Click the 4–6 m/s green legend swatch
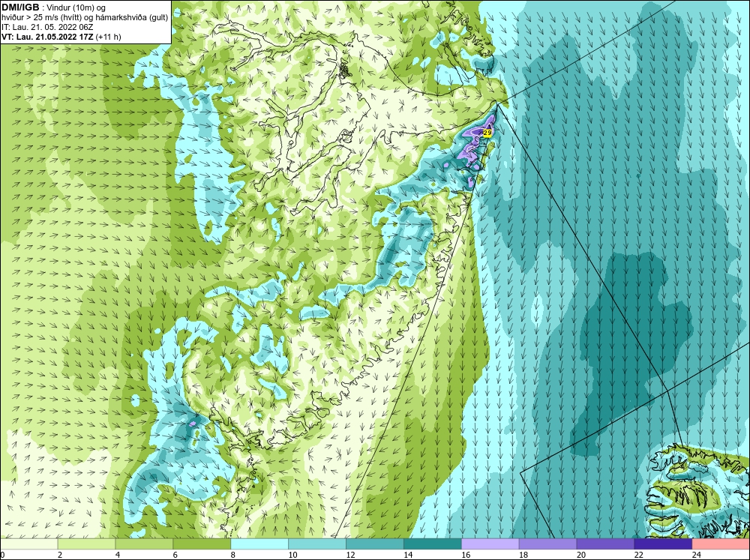 pyautogui.click(x=144, y=544)
